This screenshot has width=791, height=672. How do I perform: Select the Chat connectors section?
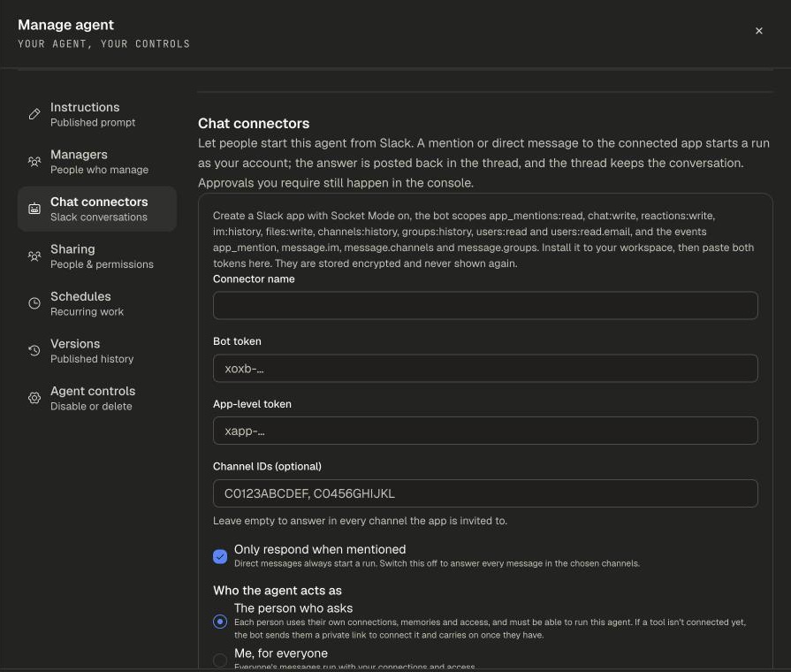[x=97, y=209]
